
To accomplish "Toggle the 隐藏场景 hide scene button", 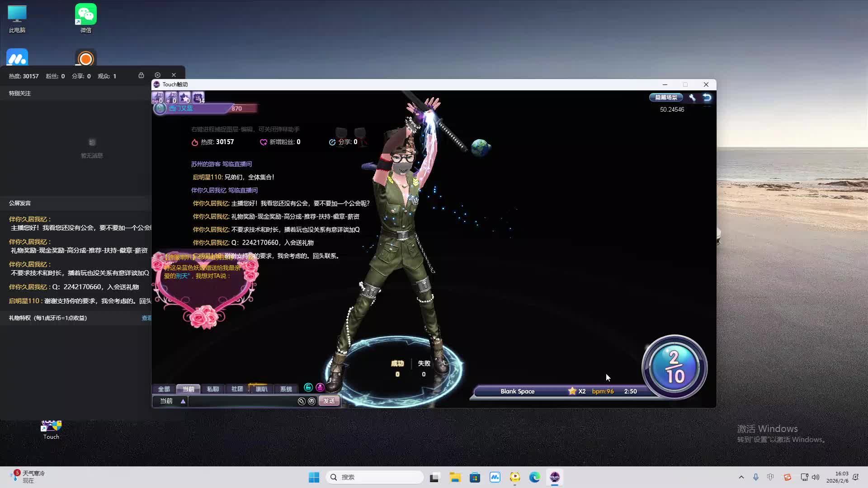I will pos(666,98).
